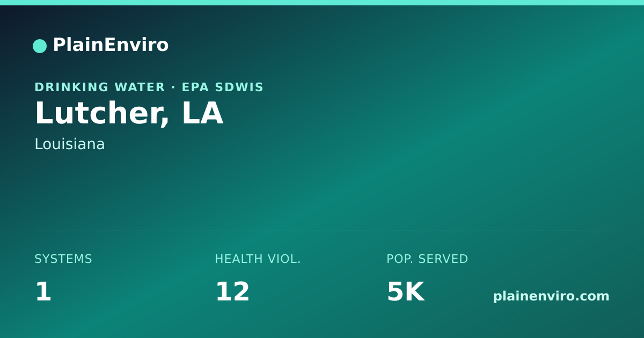The height and width of the screenshot is (338, 644).
Task: Click the Louisiana subtitle text
Action: pyautogui.click(x=70, y=144)
